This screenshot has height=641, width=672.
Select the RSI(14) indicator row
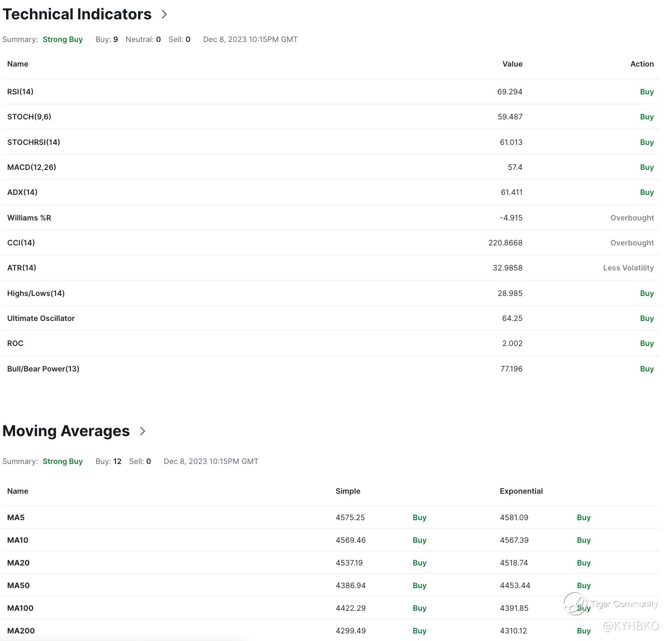[20, 92]
